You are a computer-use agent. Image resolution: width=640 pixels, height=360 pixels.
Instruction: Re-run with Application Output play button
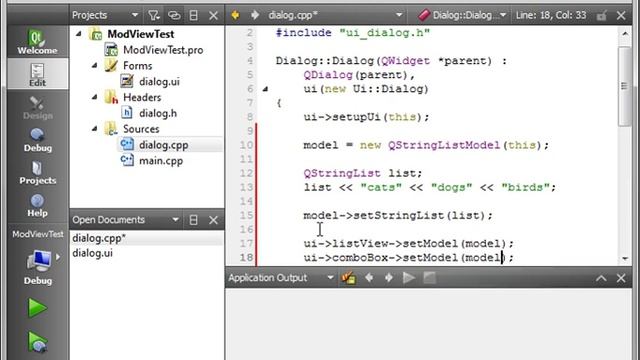click(409, 278)
